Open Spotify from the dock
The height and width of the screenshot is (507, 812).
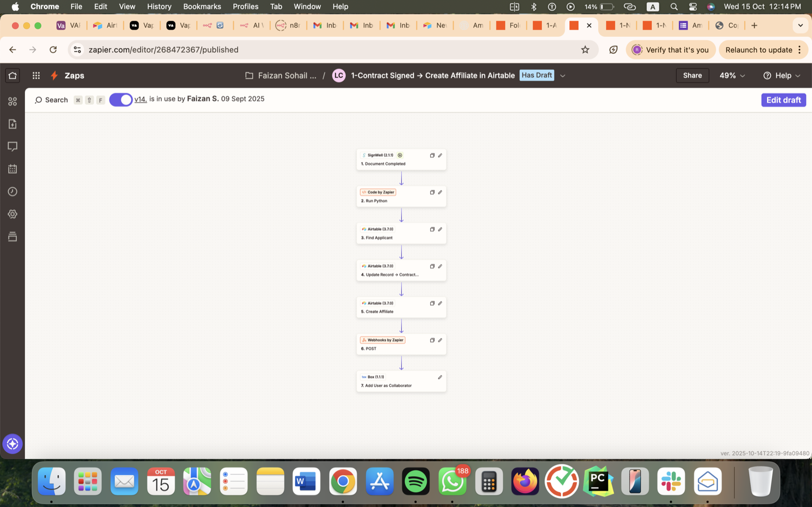416,482
